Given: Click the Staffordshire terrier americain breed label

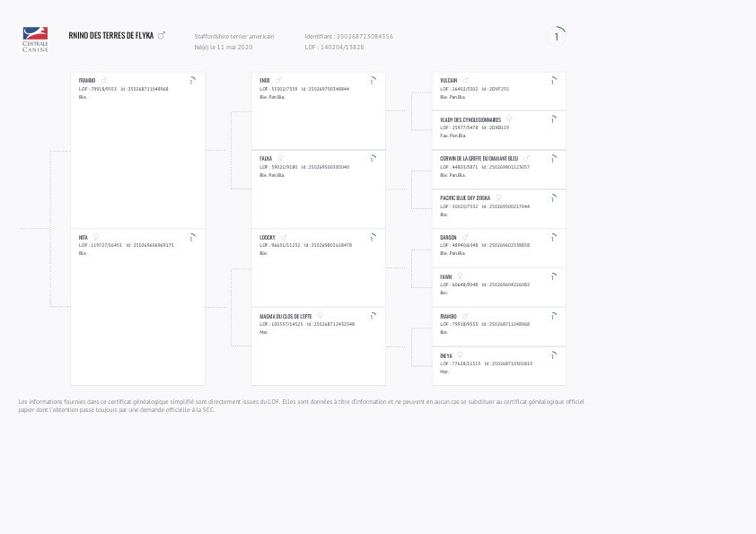Looking at the screenshot, I should 234,36.
